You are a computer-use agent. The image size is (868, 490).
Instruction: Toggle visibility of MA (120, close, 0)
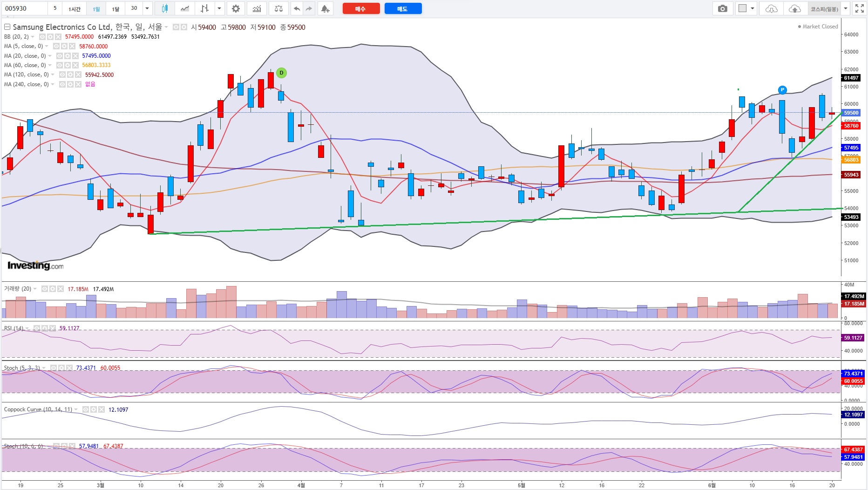coord(62,75)
